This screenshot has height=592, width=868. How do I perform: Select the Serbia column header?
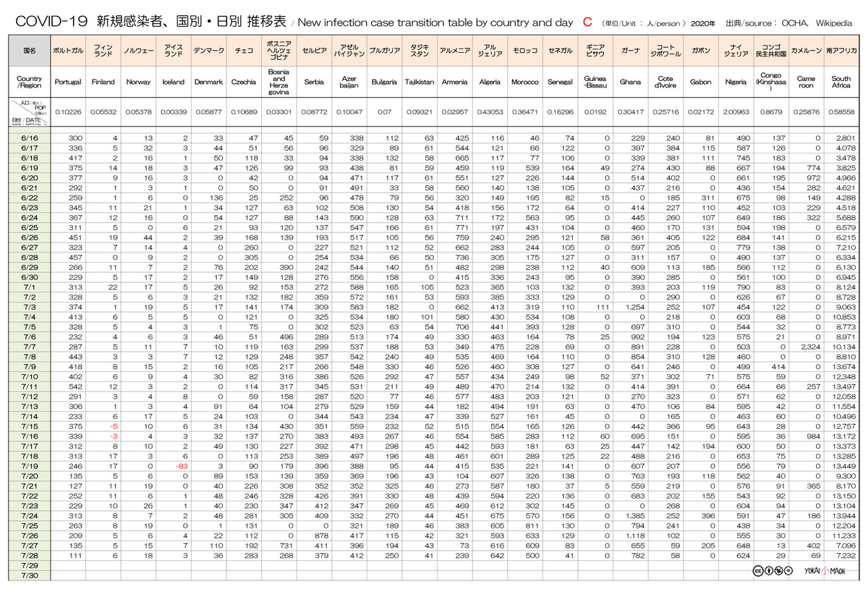314,82
